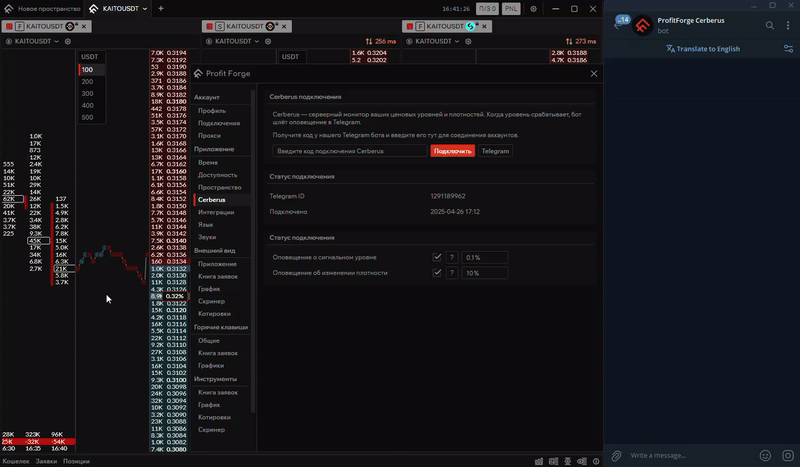The image size is (800, 467).
Task: Open the Интеграции settings section
Action: coord(216,212)
